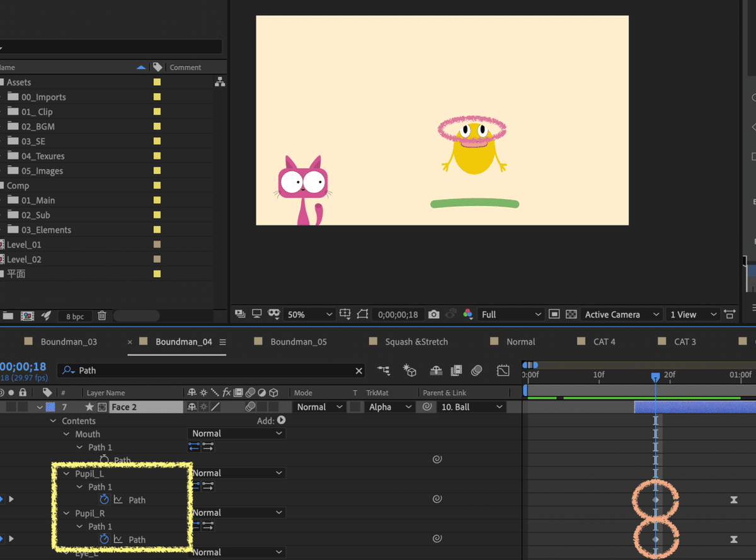Switch to the Boundman_03 timeline tab
Viewport: 756px width, 560px height.
pyautogui.click(x=69, y=341)
